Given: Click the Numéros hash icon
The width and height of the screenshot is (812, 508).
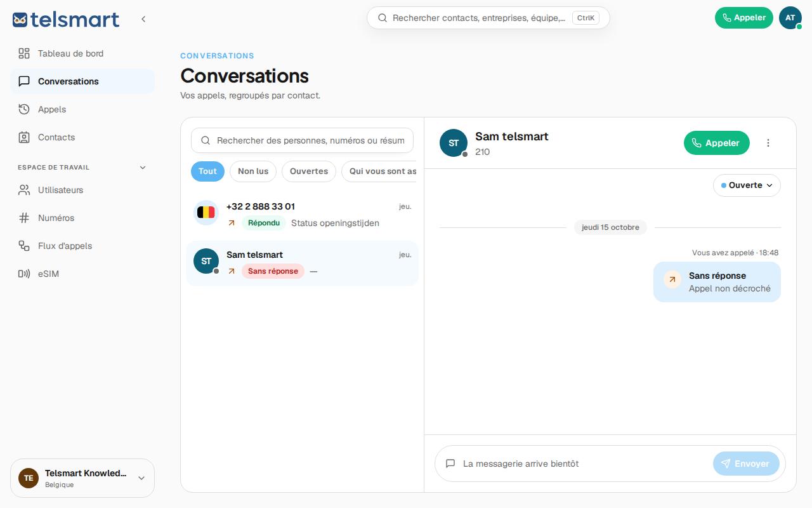Looking at the screenshot, I should [24, 218].
